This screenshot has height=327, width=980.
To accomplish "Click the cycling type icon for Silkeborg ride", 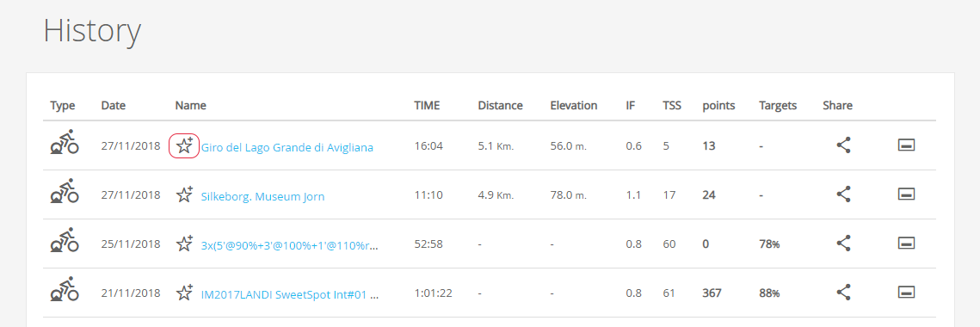I will coord(65,191).
